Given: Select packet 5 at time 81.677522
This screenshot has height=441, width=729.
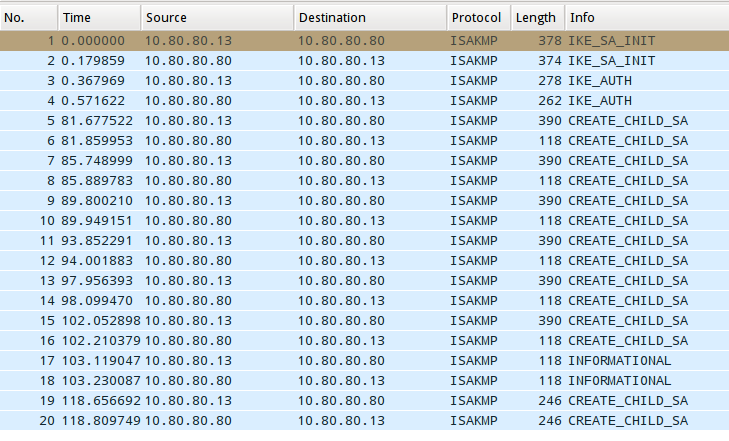Looking at the screenshot, I should 364,121.
